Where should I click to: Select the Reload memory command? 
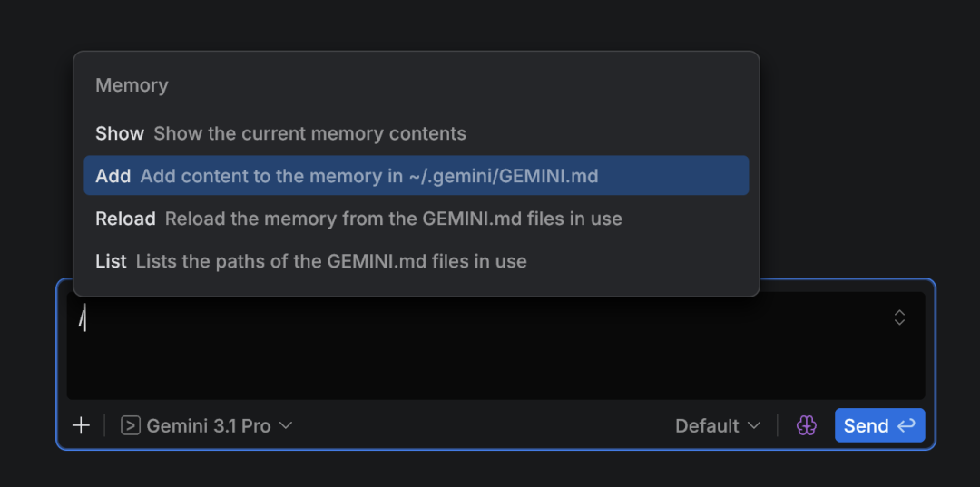click(125, 219)
